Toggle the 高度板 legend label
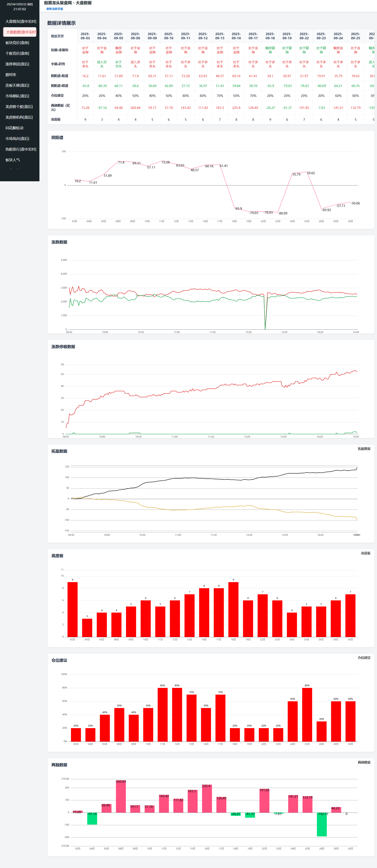This screenshot has width=377, height=868. point(366,553)
